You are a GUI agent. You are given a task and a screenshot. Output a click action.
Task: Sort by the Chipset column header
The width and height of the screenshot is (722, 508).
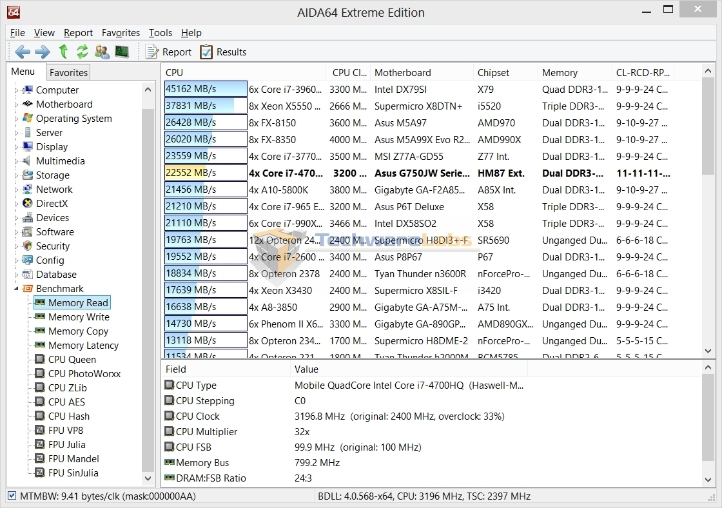506,72
